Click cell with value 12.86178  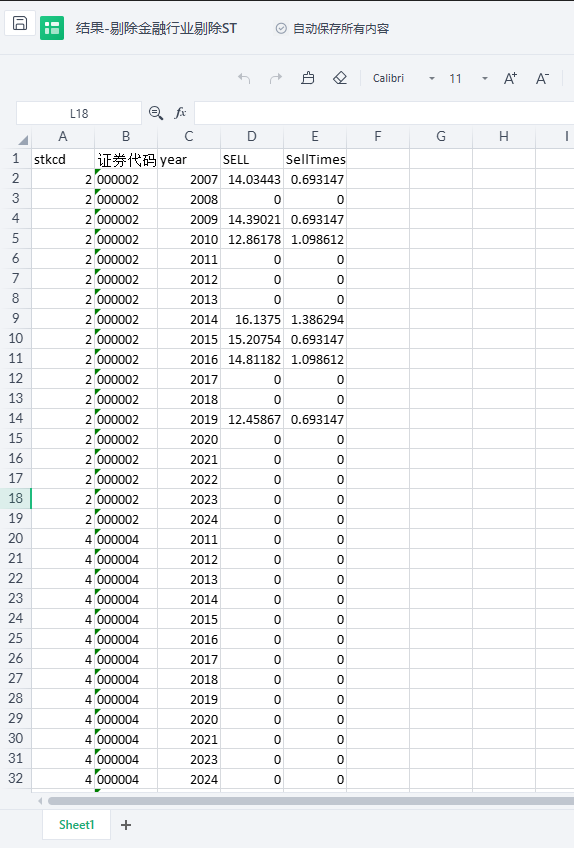click(x=252, y=239)
